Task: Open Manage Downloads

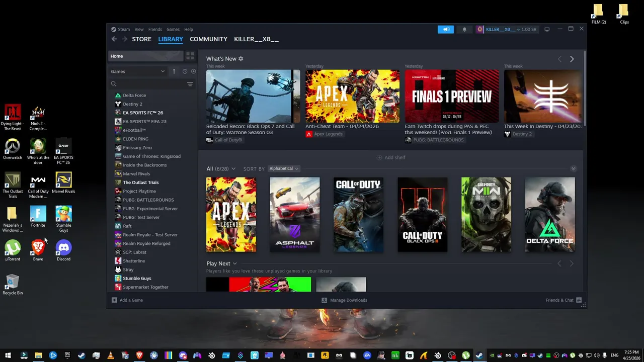Action: [x=349, y=300]
